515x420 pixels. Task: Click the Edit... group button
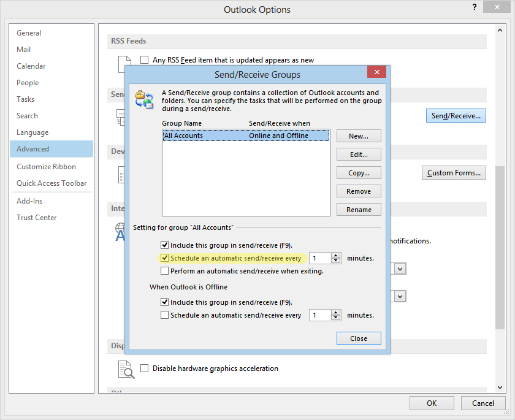[x=359, y=155]
